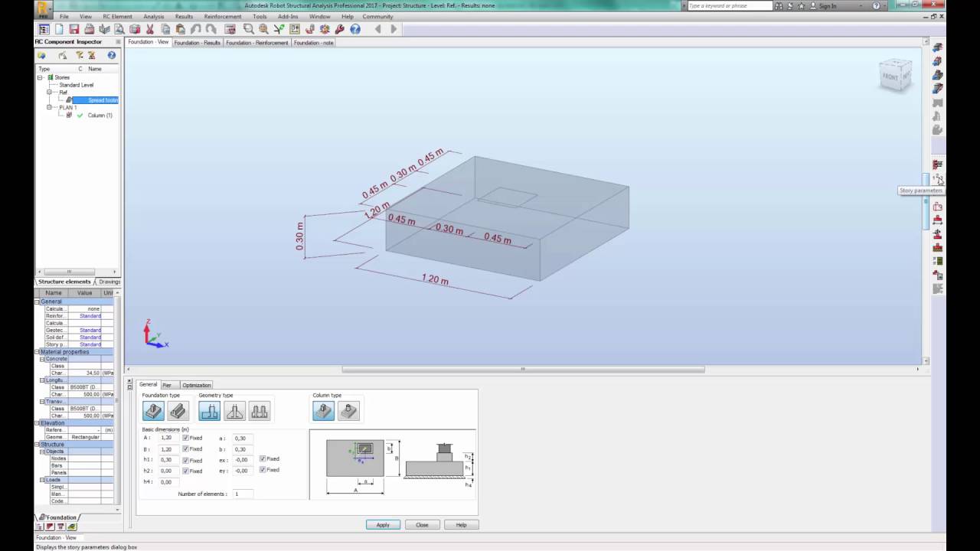Switch to the Pier tab

[x=167, y=385]
